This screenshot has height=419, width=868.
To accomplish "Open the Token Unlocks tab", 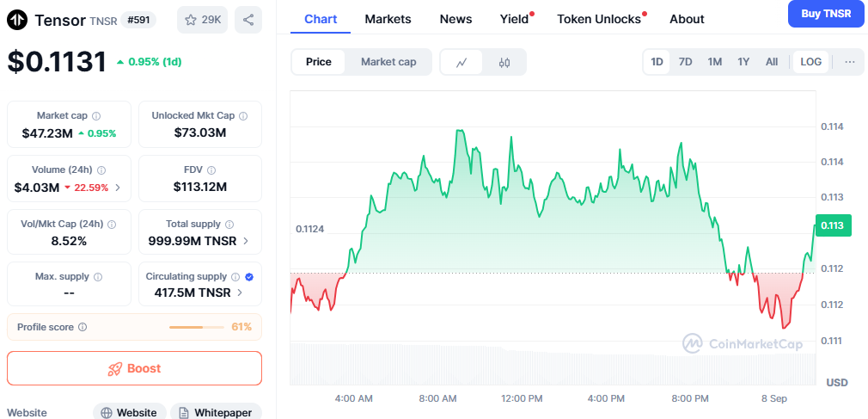I will coord(599,19).
